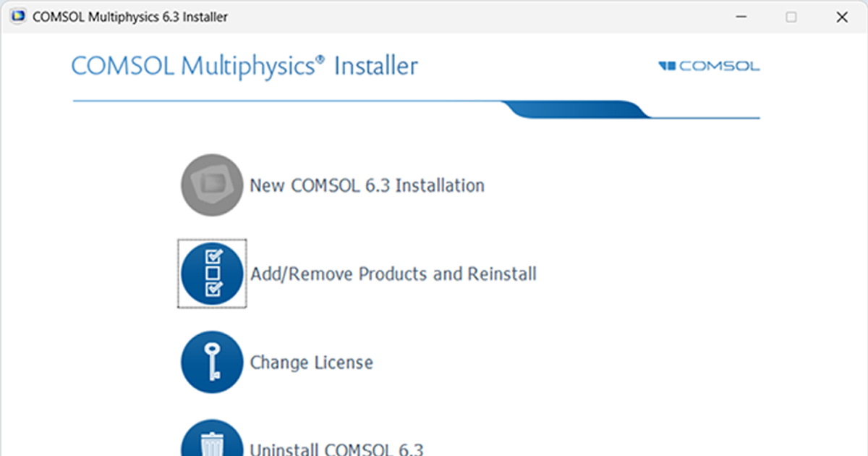This screenshot has height=456, width=868.
Task: Click the gray New Installation cube icon
Action: coord(211,185)
